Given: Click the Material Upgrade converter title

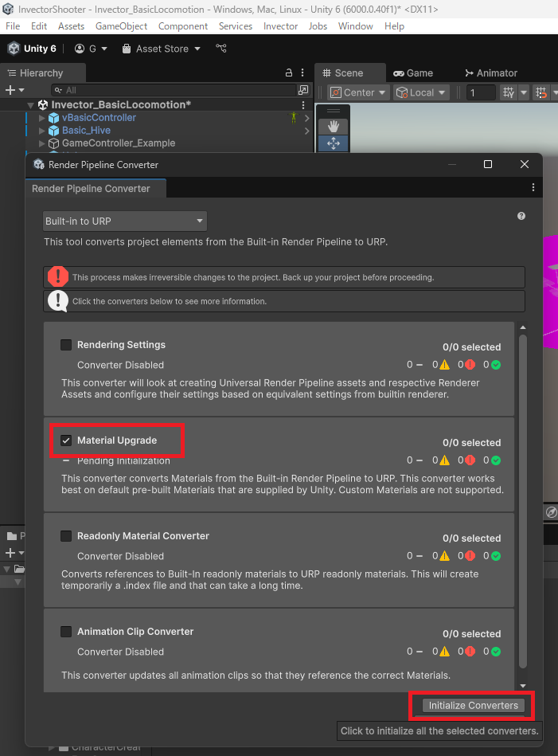Looking at the screenshot, I should (x=117, y=441).
